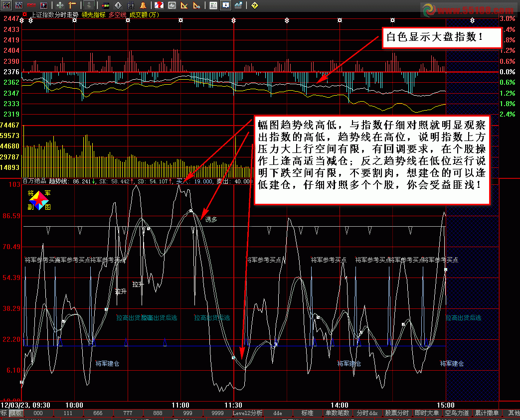The width and height of the screenshot is (520, 420).
Task: Open the yellow diamond help icon
Action: [255, 5]
